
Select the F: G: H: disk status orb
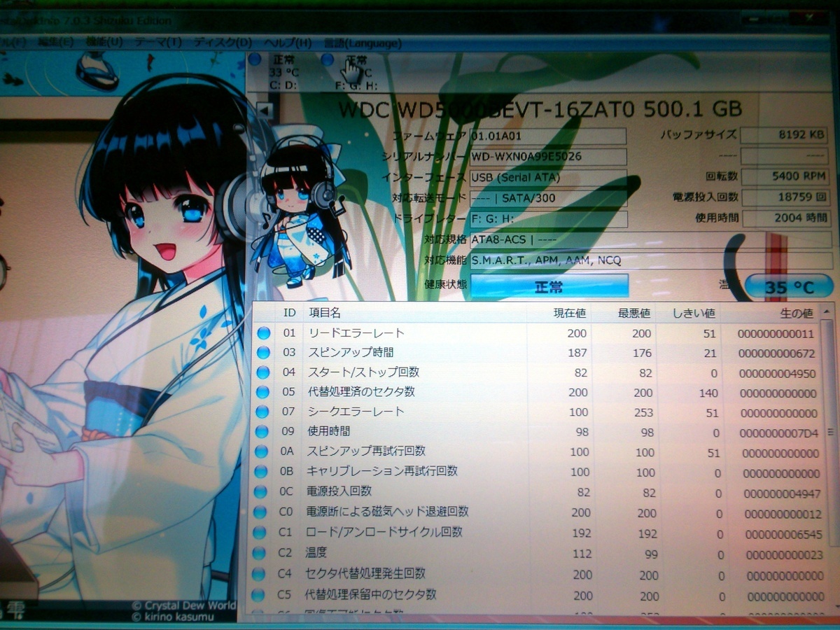tap(328, 60)
